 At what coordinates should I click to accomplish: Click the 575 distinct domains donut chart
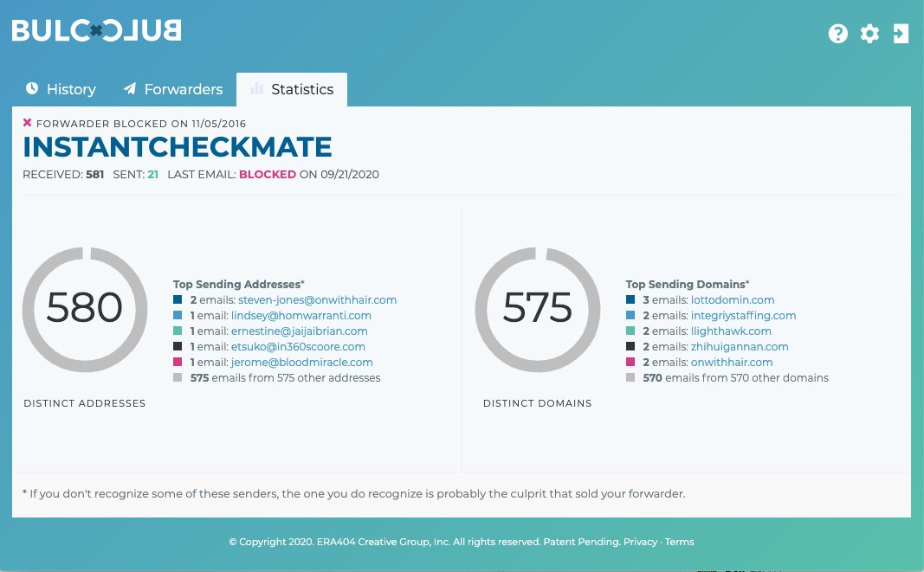point(538,310)
